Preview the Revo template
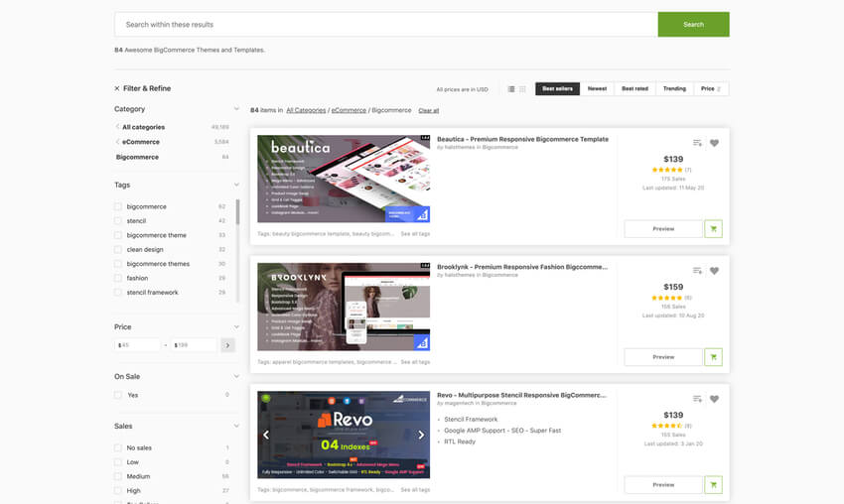 [663, 485]
